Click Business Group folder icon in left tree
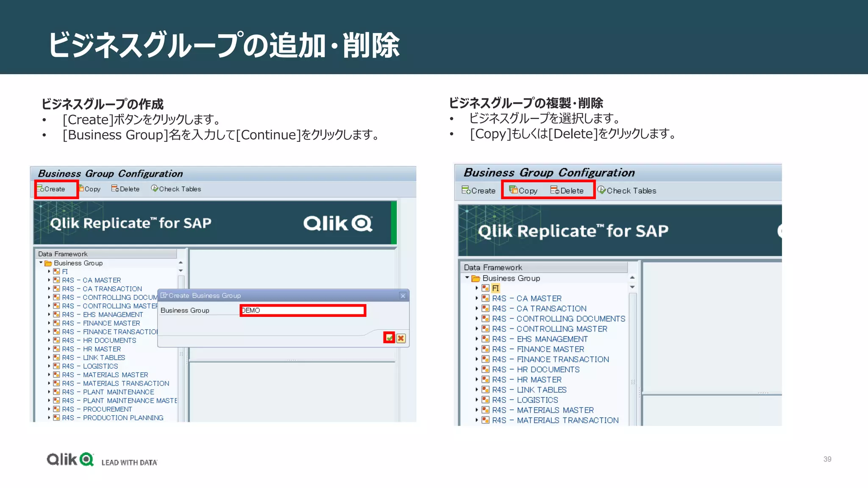868x488 pixels. [48, 263]
